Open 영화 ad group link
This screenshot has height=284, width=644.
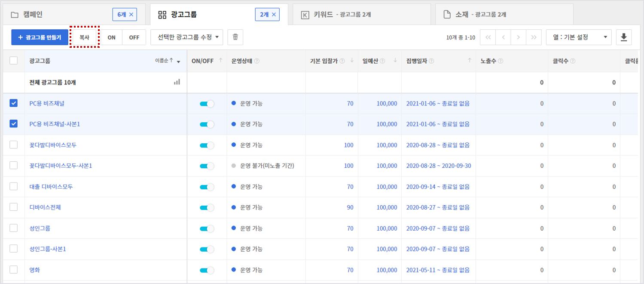point(34,270)
